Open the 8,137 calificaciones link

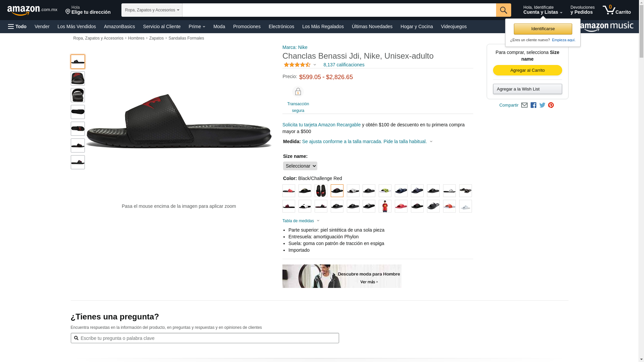pyautogui.click(x=344, y=65)
